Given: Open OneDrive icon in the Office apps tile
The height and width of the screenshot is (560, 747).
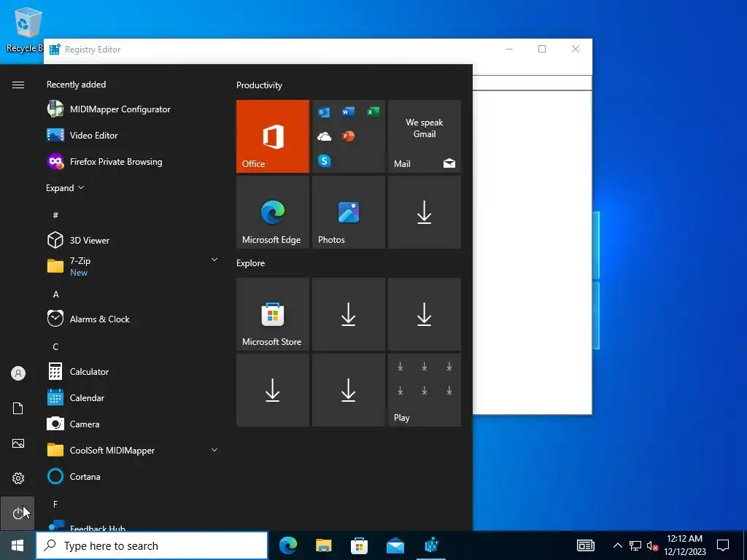Looking at the screenshot, I should (x=325, y=136).
